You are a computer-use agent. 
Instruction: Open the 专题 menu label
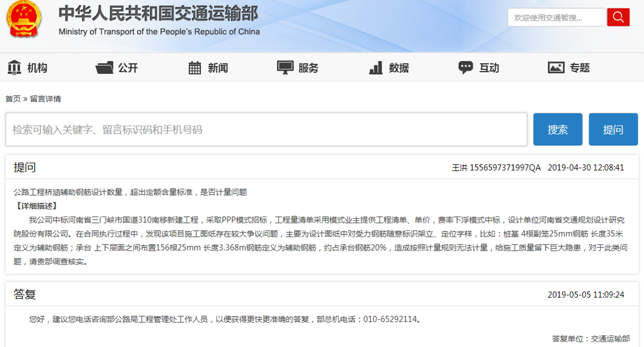(580, 68)
